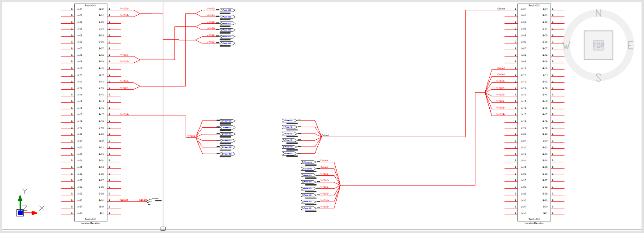This screenshot has height=233, width=644.
Task: Click the blue UCS origin square
Action: (x=20, y=213)
